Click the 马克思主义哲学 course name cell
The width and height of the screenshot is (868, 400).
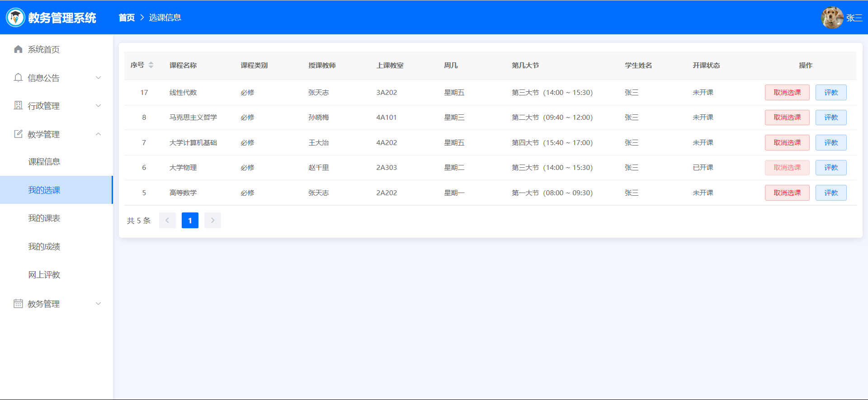click(193, 118)
